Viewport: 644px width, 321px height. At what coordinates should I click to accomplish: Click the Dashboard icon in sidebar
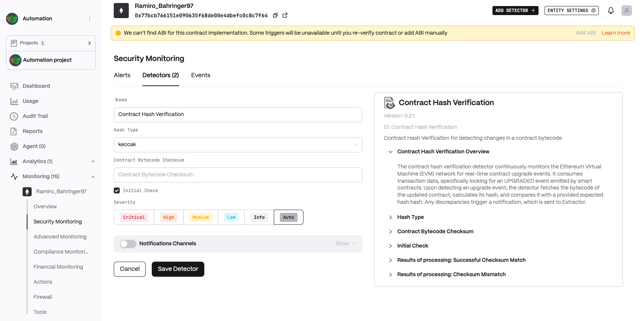tap(14, 86)
